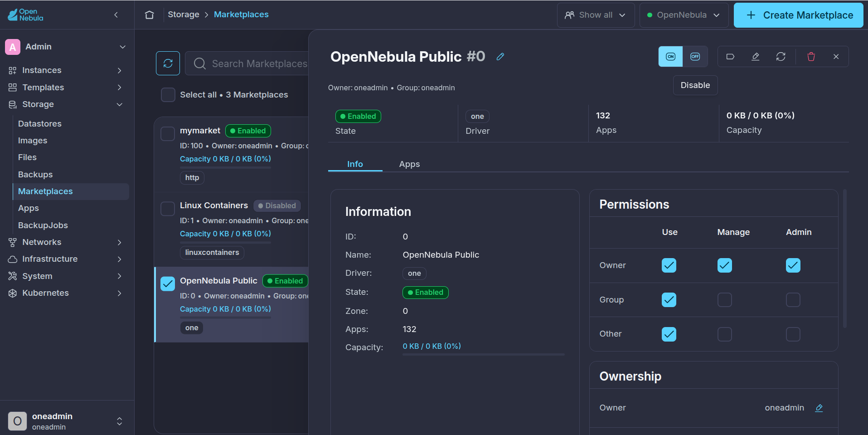868x435 pixels.
Task: Open Files in sidebar
Action: pyautogui.click(x=27, y=157)
